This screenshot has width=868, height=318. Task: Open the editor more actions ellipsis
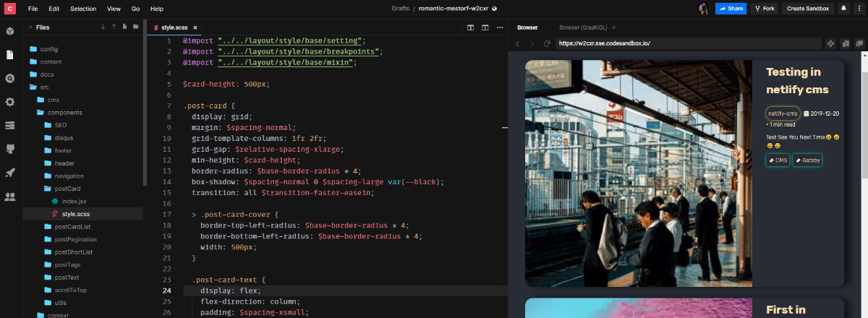pos(500,27)
